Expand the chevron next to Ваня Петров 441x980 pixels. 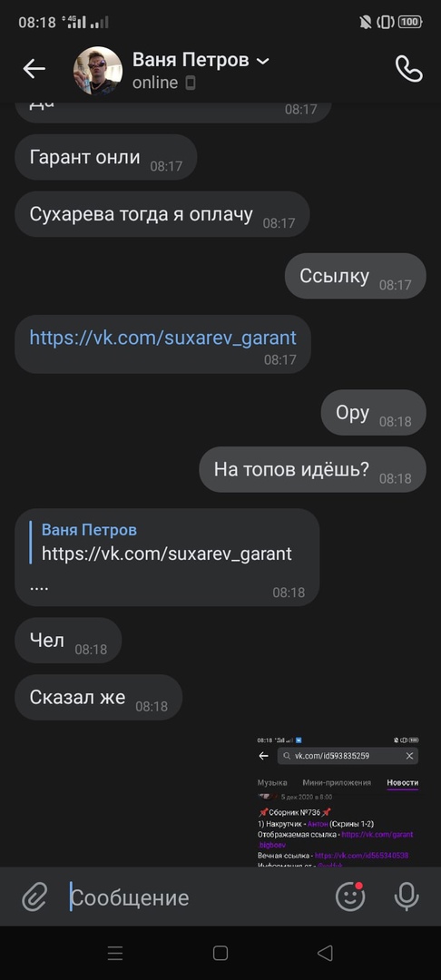pyautogui.click(x=263, y=61)
